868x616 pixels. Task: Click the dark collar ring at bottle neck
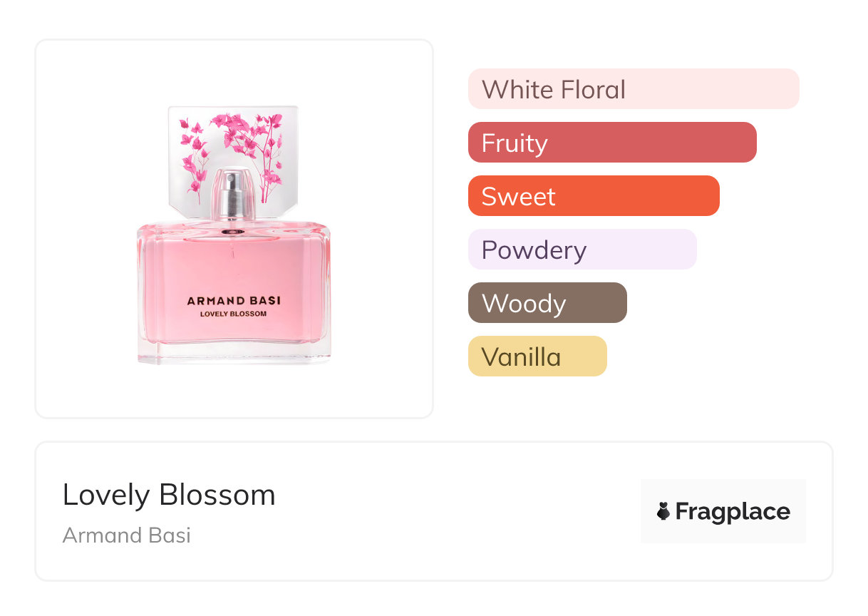coord(232,232)
